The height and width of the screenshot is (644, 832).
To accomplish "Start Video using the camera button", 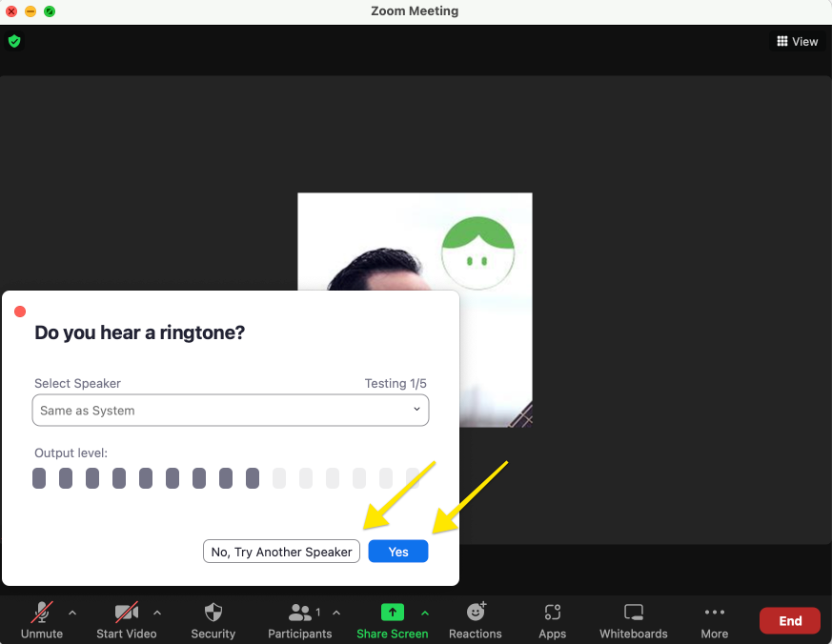I will click(127, 613).
